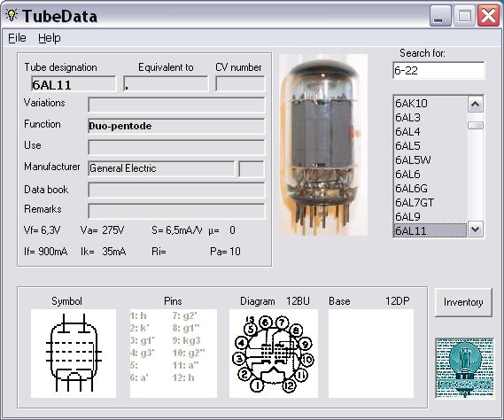Click the 12BU pin diagram image
504x420 pixels.
click(274, 354)
